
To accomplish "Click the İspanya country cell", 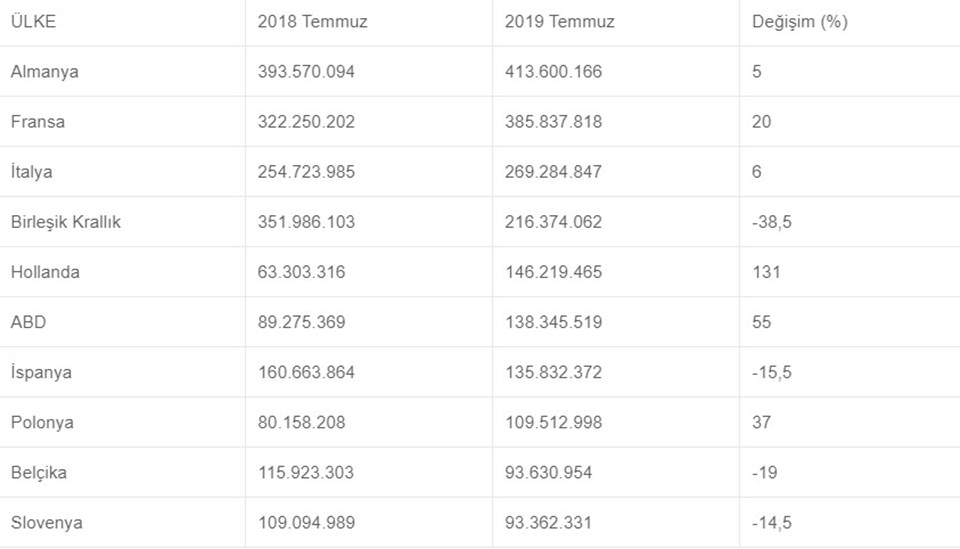I will (41, 372).
